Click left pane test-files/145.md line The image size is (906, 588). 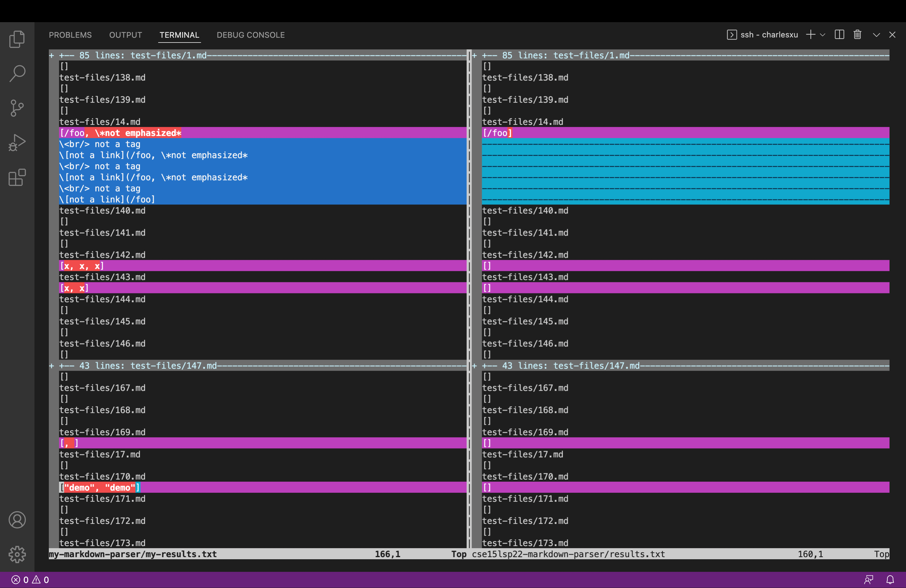tap(102, 321)
